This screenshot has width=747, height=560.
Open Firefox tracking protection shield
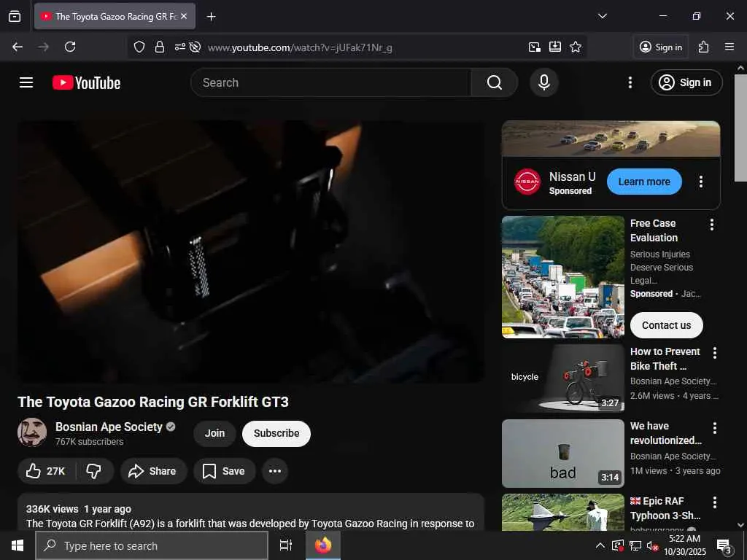(x=139, y=47)
